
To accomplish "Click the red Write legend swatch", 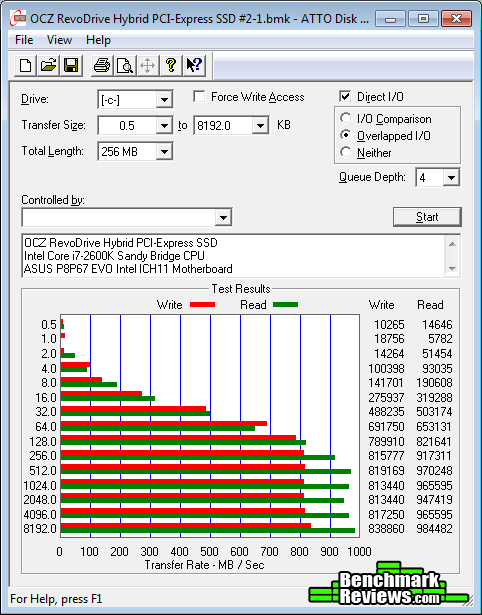I will click(202, 304).
